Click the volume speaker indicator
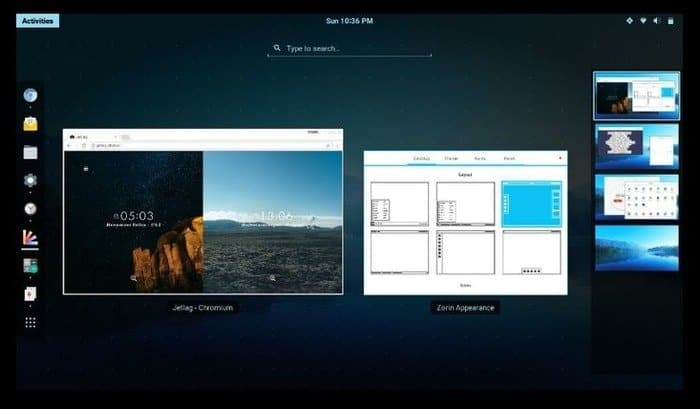This screenshot has height=409, width=700. 656,21
